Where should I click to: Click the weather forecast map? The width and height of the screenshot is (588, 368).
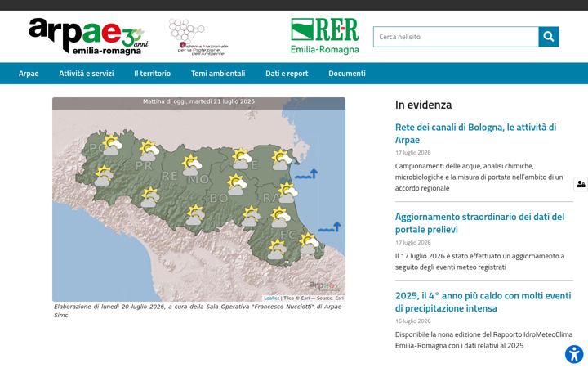pos(198,200)
